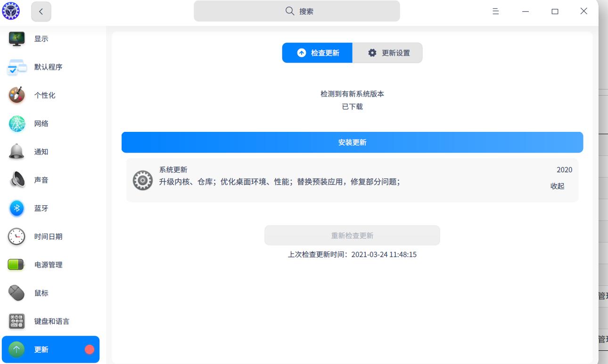
Task: Click the 检测到有新系统版本 message
Action: click(352, 94)
